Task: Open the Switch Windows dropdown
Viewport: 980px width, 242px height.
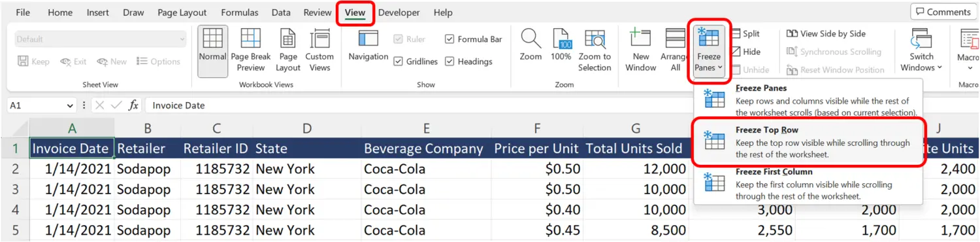Action: click(921, 51)
